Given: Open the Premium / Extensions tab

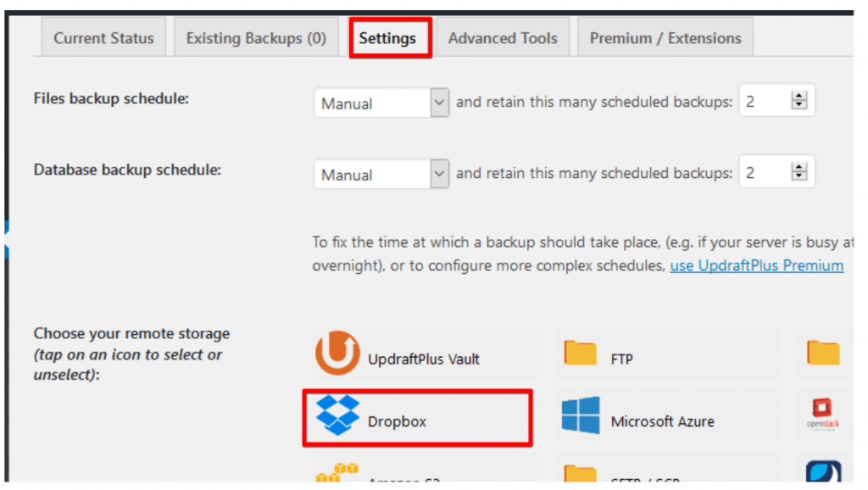Looking at the screenshot, I should coord(665,38).
